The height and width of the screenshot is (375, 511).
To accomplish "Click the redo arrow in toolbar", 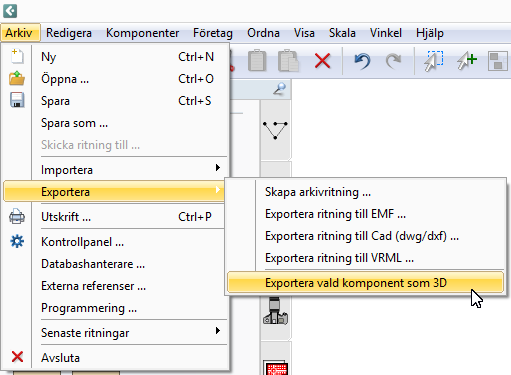I will [x=393, y=61].
